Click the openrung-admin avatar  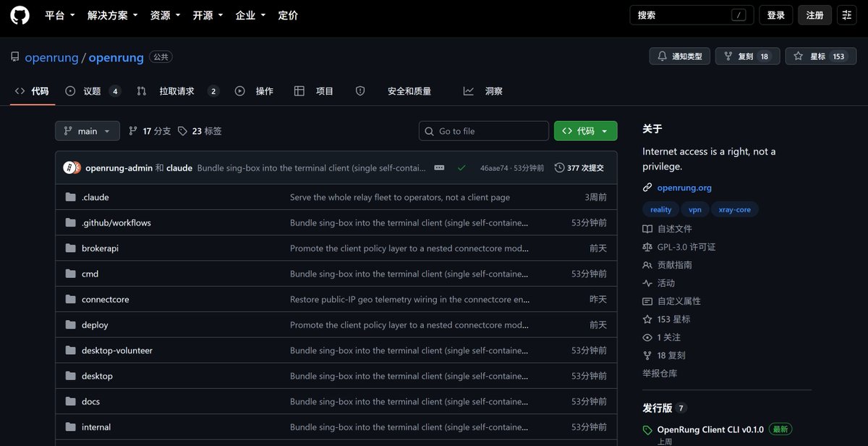(x=69, y=168)
